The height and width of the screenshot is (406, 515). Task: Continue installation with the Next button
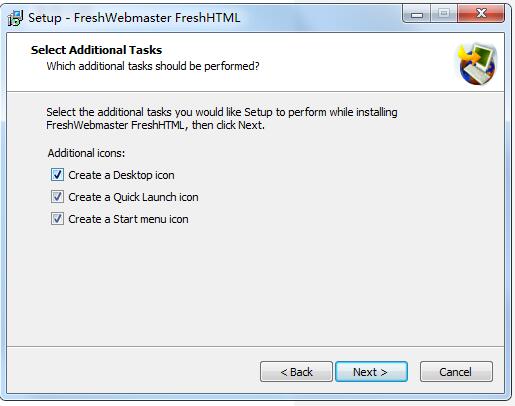pos(371,372)
